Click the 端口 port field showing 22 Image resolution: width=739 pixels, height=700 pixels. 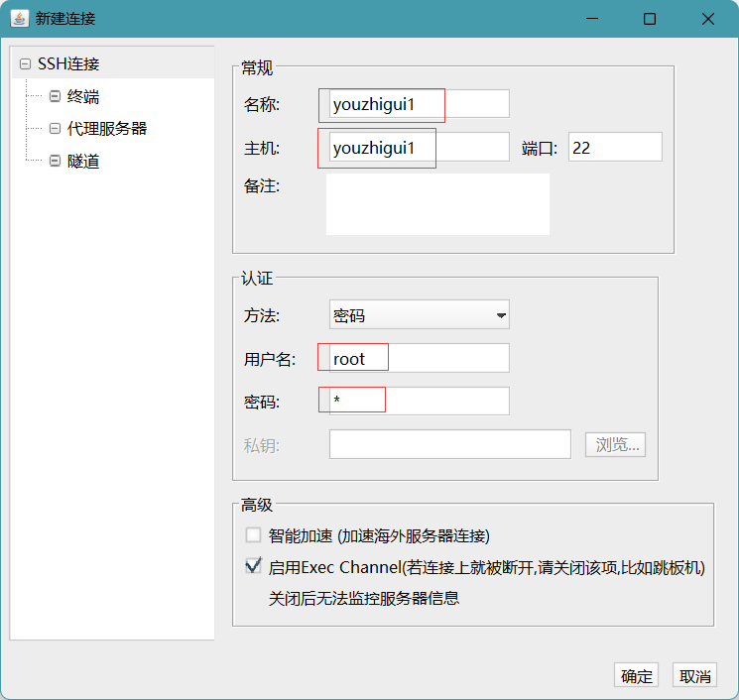click(x=615, y=147)
